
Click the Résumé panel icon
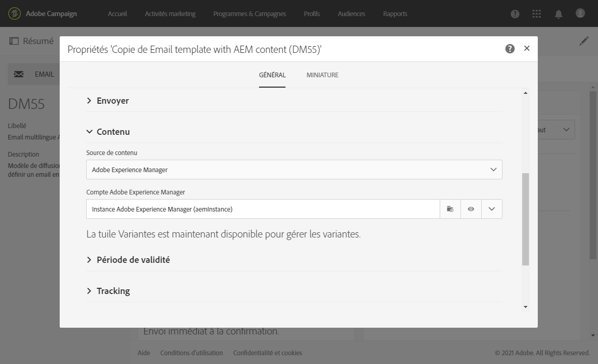(x=13, y=41)
